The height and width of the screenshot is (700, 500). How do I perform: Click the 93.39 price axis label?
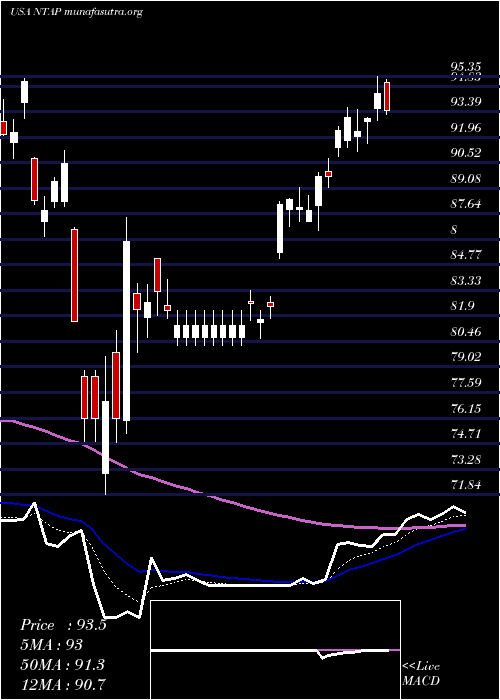click(x=466, y=102)
